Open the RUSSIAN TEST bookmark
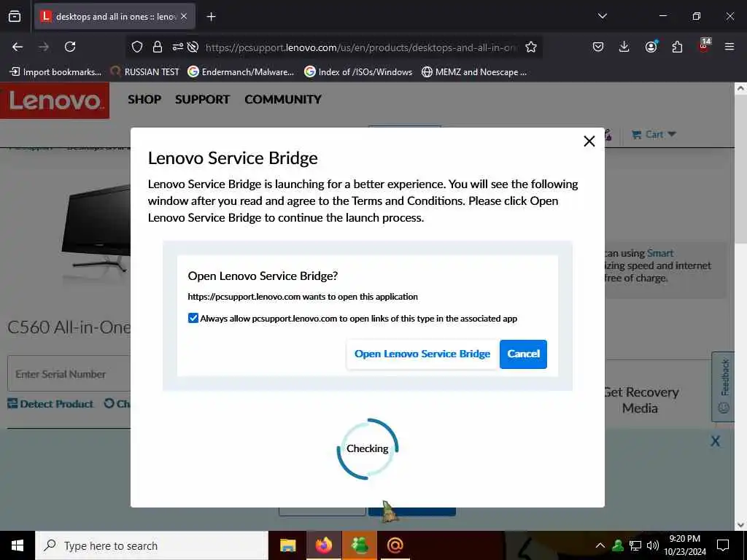747x560 pixels. [x=145, y=72]
